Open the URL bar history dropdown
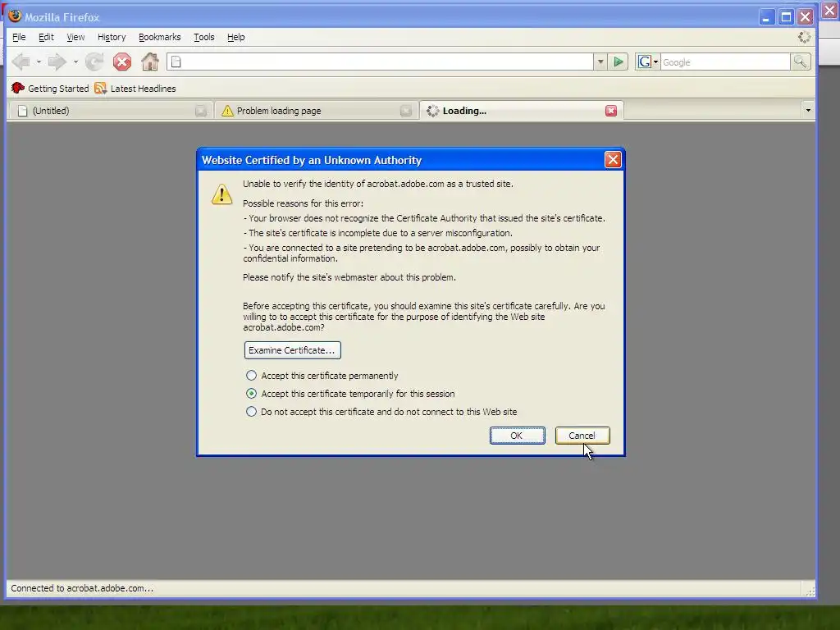The image size is (840, 630). (600, 62)
